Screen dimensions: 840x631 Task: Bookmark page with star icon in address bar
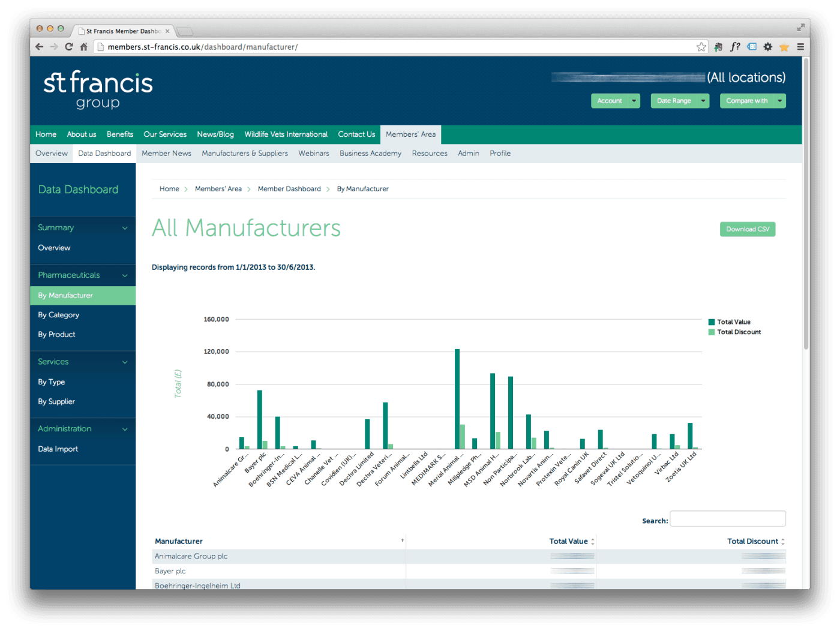click(701, 47)
